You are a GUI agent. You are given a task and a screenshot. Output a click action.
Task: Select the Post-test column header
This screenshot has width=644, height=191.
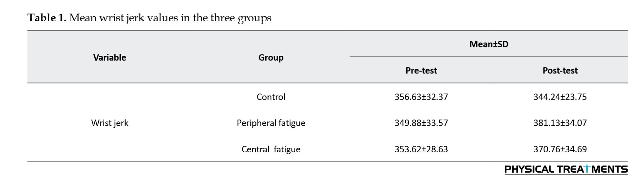tap(560, 71)
